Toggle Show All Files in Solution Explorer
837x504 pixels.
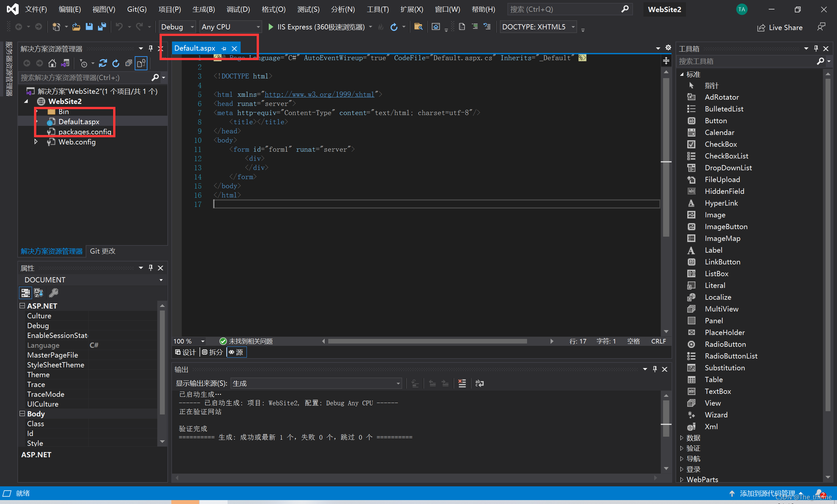[x=141, y=63]
